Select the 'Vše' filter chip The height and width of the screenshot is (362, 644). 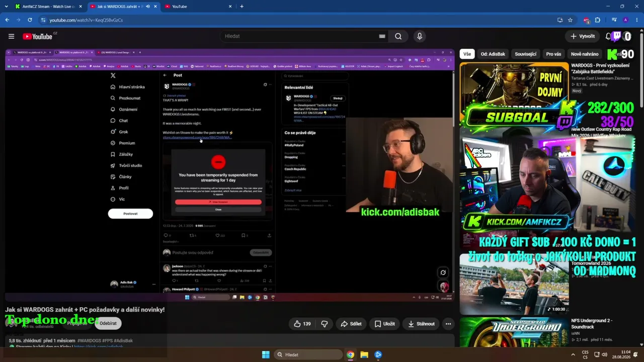click(x=467, y=54)
